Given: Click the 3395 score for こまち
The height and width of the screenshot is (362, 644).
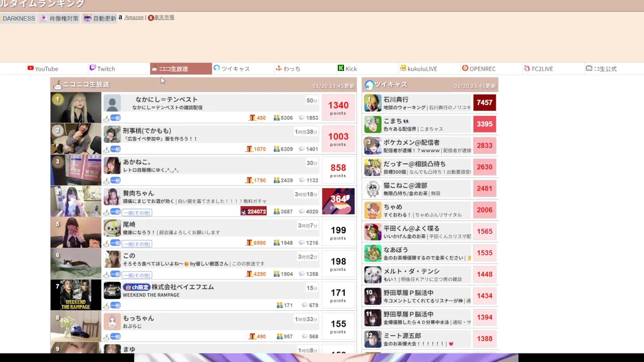Looking at the screenshot, I should click(x=485, y=124).
